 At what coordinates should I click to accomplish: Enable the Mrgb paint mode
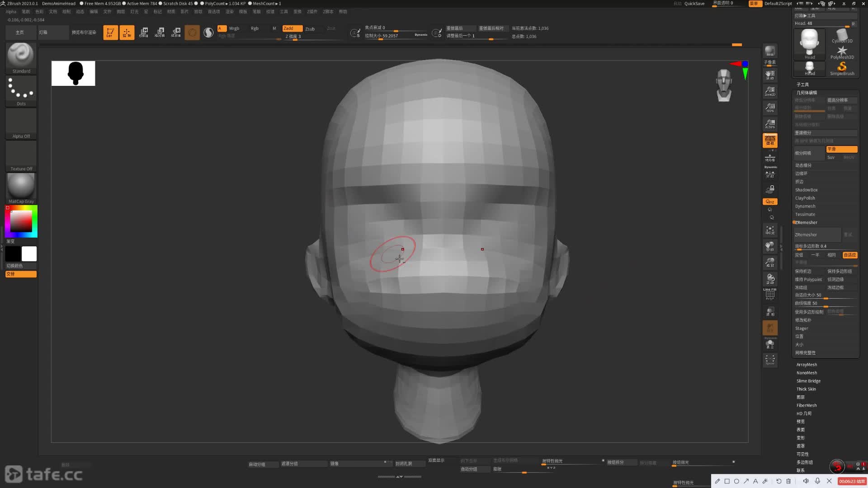(x=234, y=28)
